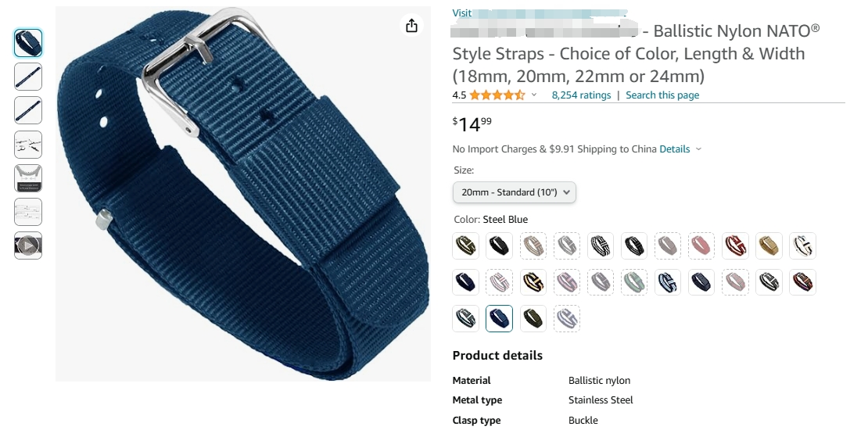Pick the red striped strap swatch
Viewport: 868px width, 430px height.
click(x=735, y=245)
